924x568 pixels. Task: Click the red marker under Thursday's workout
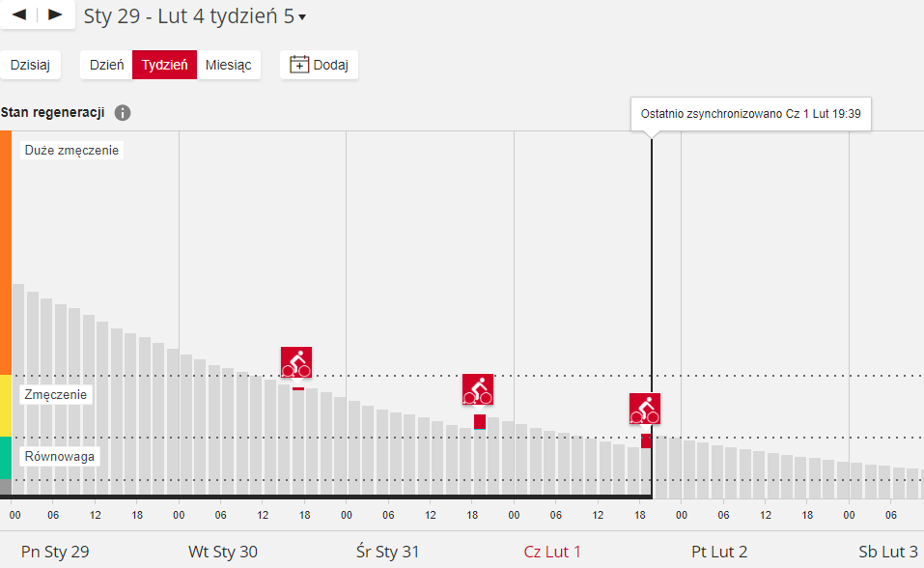[x=646, y=440]
